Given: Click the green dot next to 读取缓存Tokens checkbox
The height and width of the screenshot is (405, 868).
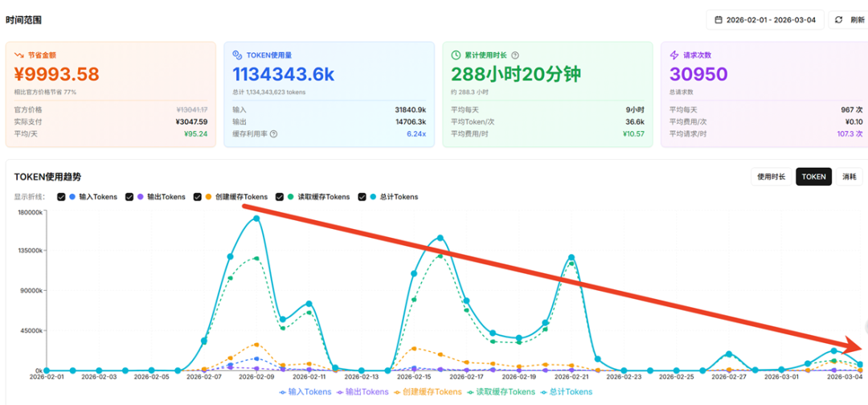Looking at the screenshot, I should pos(291,197).
